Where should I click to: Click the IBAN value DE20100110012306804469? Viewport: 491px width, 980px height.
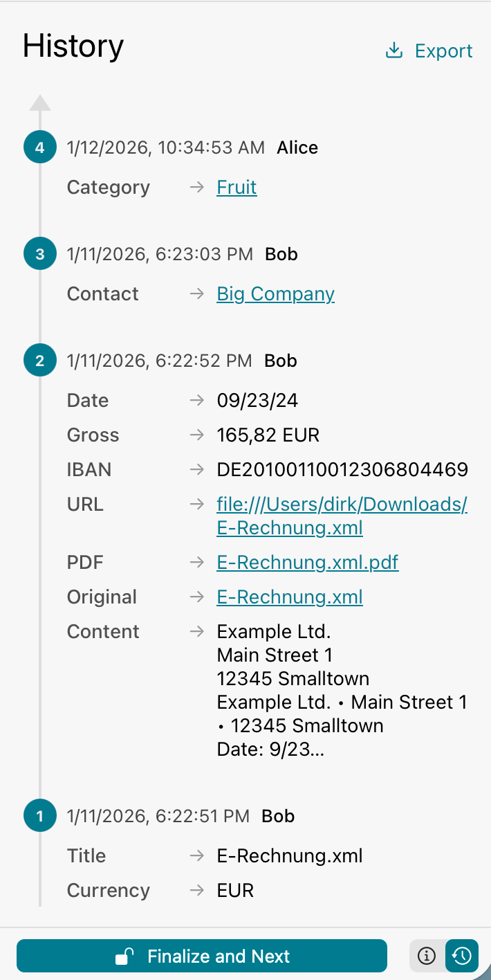(x=342, y=470)
